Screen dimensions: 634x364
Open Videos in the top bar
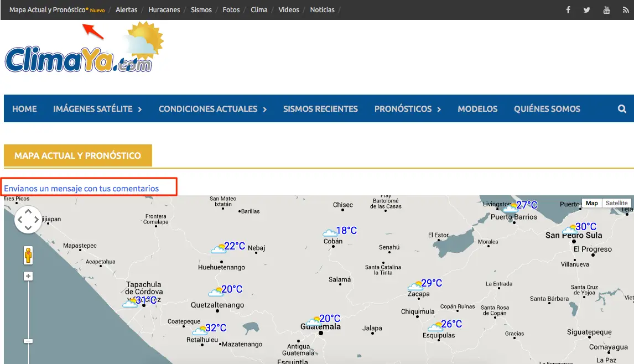pyautogui.click(x=289, y=10)
